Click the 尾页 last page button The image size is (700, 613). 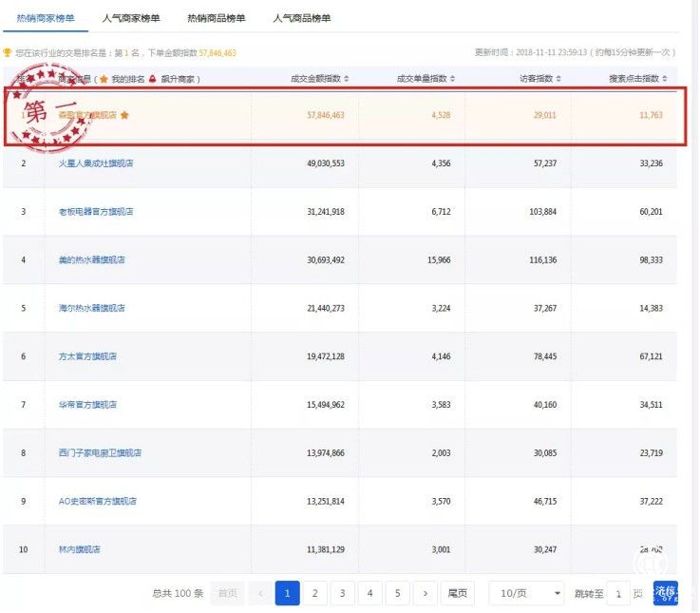coord(457,593)
